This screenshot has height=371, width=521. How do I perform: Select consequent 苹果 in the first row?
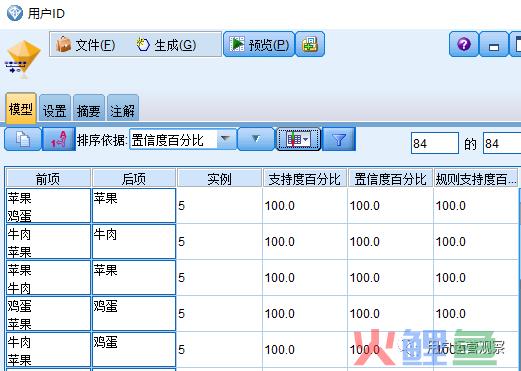[134, 206]
